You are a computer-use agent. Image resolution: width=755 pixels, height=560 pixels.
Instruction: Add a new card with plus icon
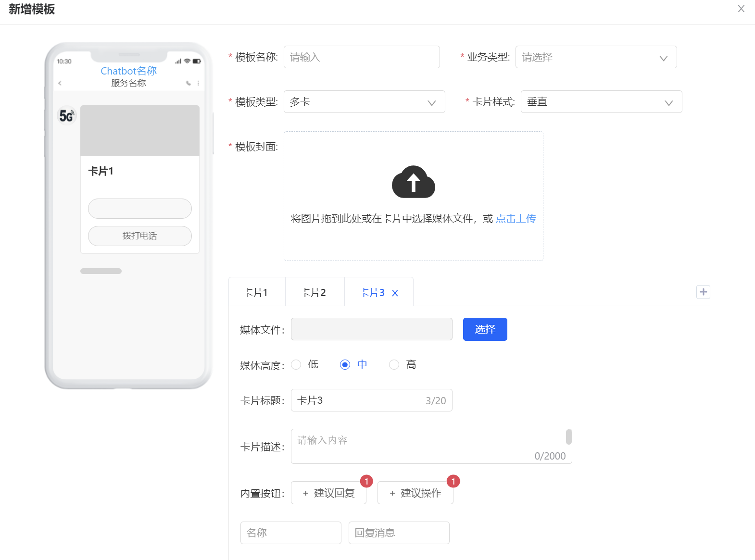(x=703, y=292)
